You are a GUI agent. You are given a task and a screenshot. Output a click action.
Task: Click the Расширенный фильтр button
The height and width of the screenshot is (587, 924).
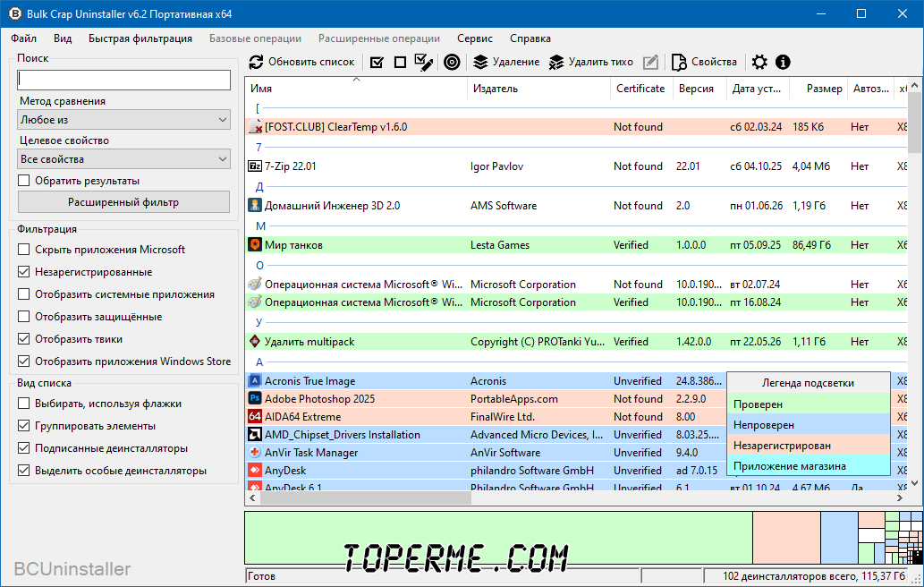[123, 202]
